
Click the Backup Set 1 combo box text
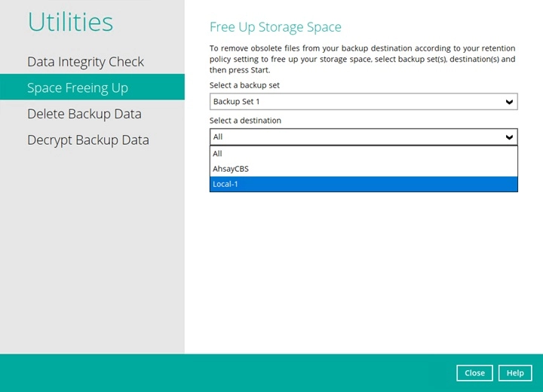[237, 102]
